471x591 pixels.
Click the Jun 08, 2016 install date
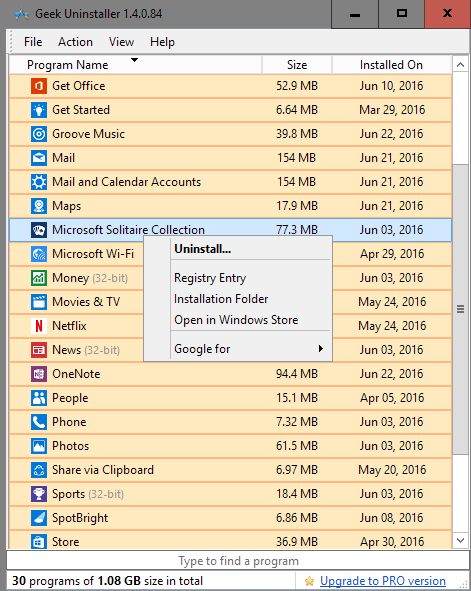tap(391, 518)
